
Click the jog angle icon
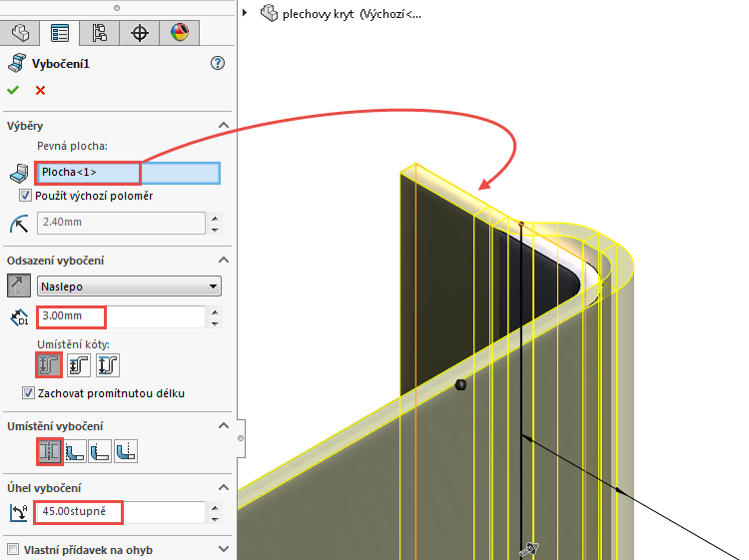(19, 513)
